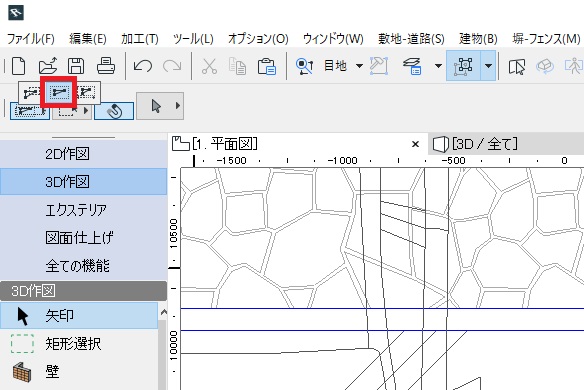Select the third marquee option in the flyout

pyautogui.click(x=87, y=92)
